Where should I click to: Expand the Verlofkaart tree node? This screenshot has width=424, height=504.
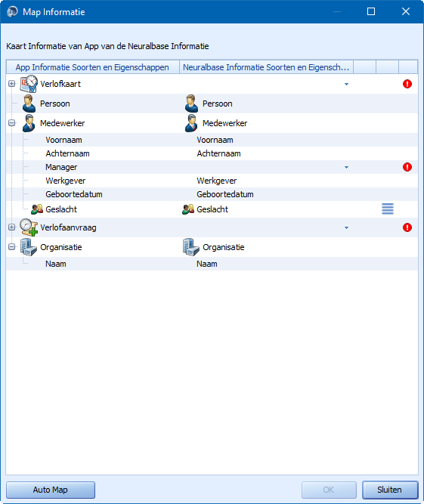click(11, 84)
